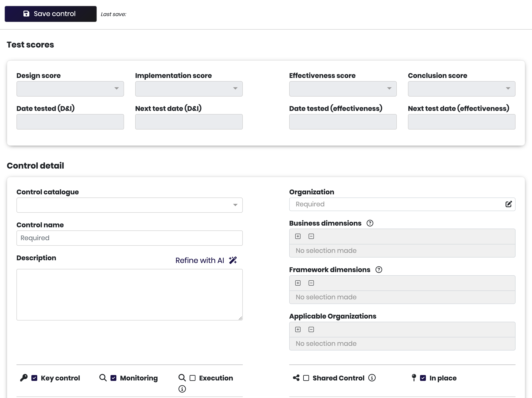Click Shared Control info icon
The image size is (532, 398).
click(x=372, y=378)
